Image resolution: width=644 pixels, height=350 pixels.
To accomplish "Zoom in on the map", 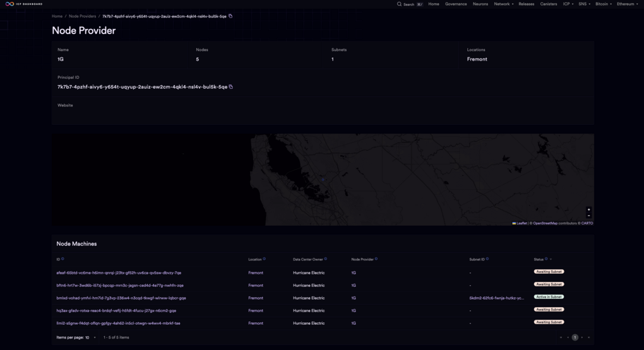I will [588, 209].
